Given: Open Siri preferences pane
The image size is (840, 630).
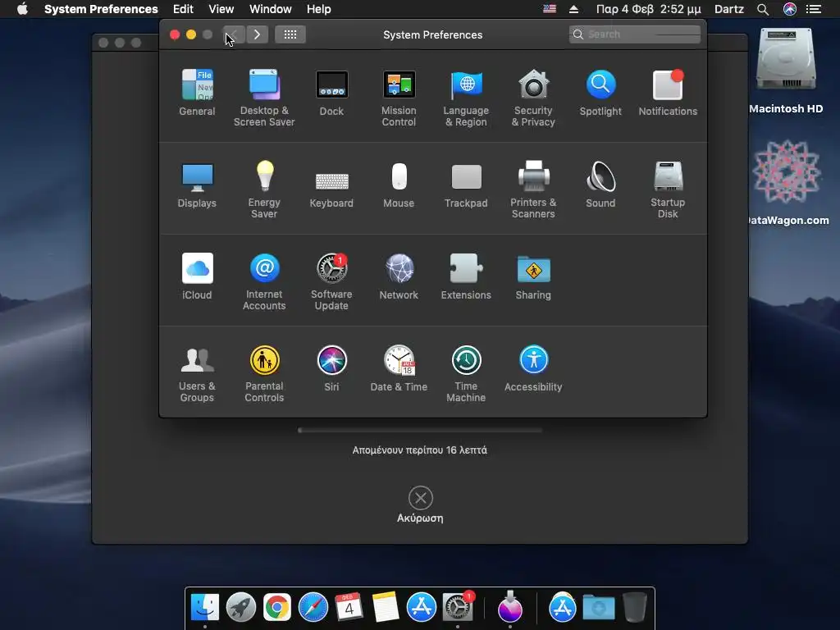Looking at the screenshot, I should [331, 368].
